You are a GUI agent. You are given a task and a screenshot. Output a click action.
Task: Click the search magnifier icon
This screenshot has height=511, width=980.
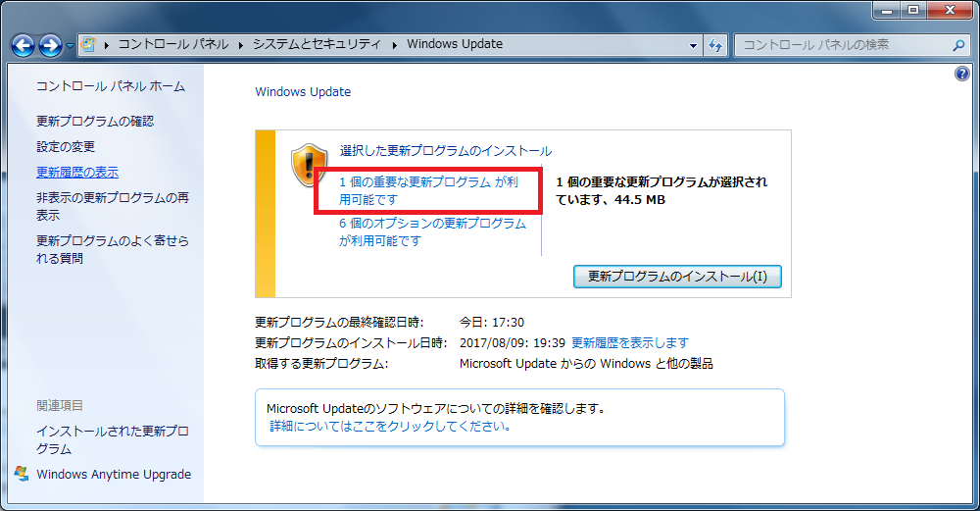(x=958, y=45)
